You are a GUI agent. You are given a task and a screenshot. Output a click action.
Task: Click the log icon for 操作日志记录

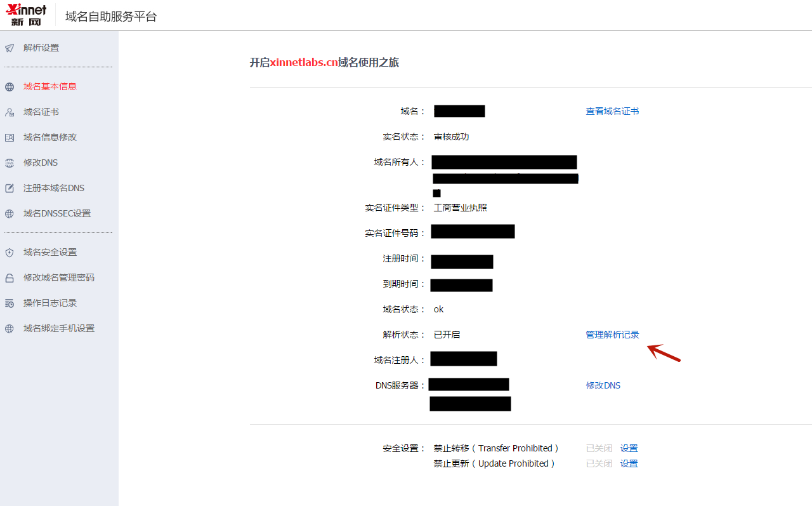9,303
